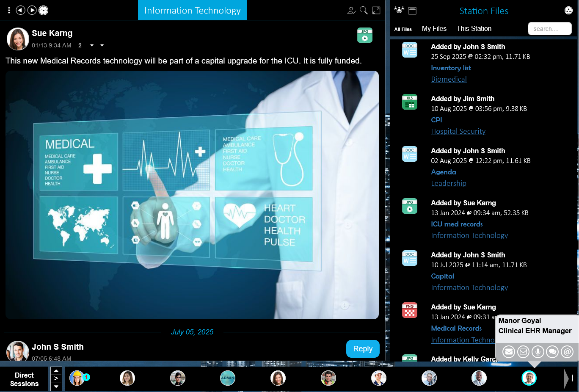Open the JPG attachment icon on Sue's post
This screenshot has height=392, width=579.
pyautogui.click(x=364, y=35)
